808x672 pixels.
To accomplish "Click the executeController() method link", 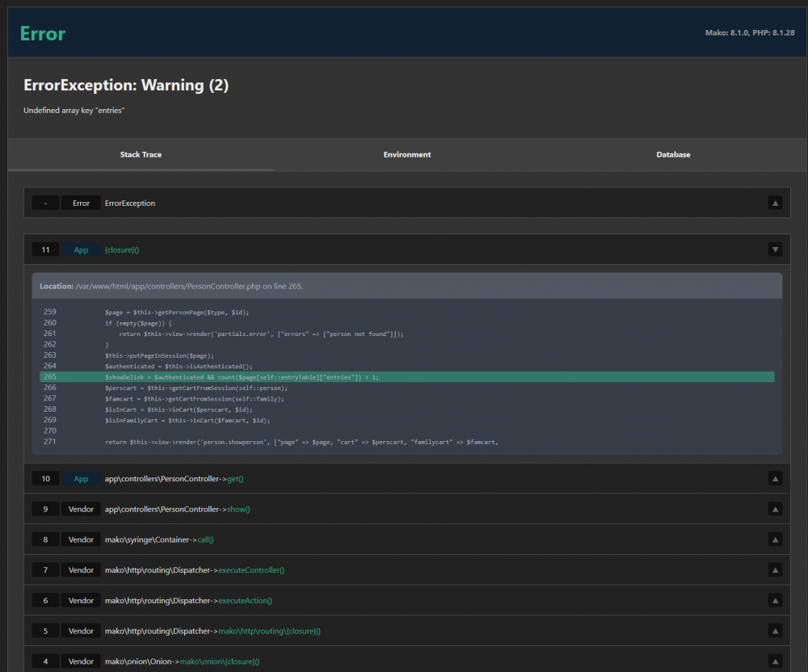I will [251, 570].
